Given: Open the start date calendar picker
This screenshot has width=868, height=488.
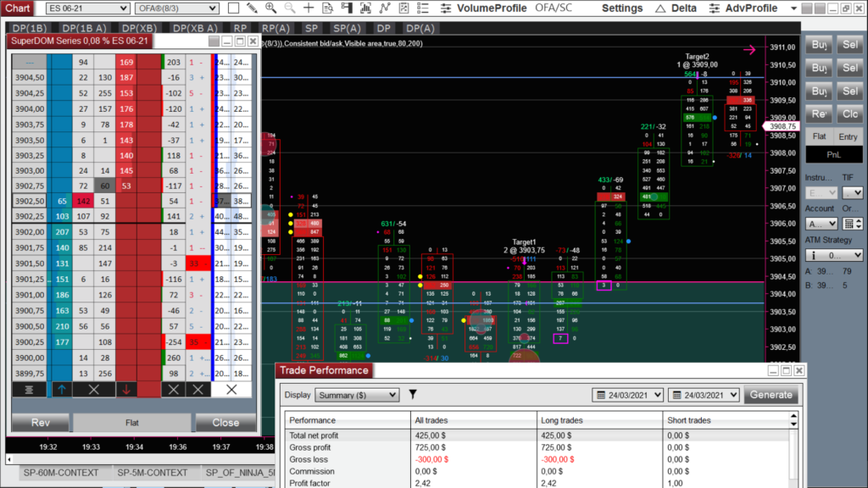Looking at the screenshot, I should [627, 395].
